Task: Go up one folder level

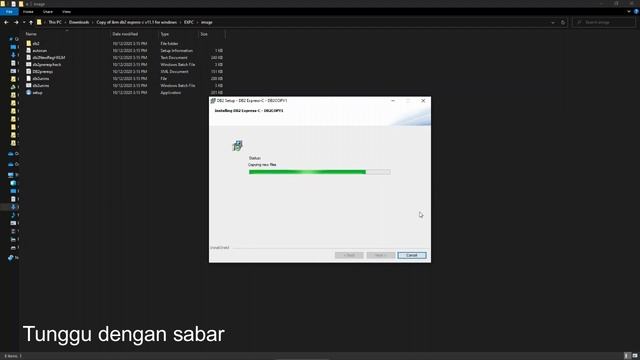Action: tap(31, 22)
